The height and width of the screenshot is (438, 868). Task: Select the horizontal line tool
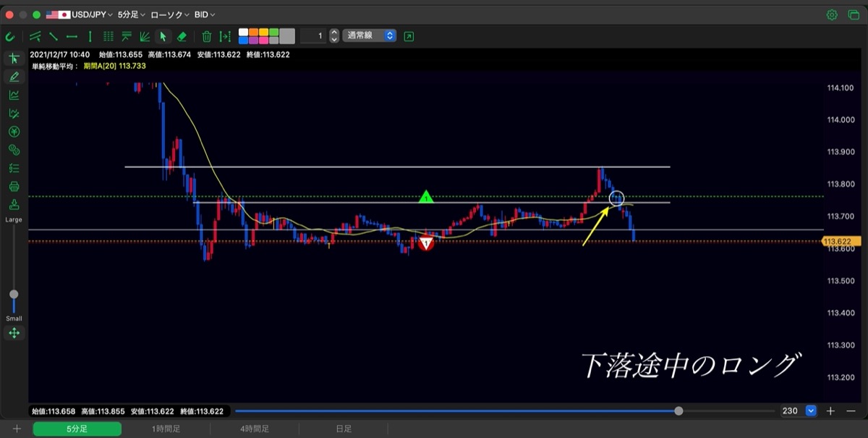click(x=72, y=36)
